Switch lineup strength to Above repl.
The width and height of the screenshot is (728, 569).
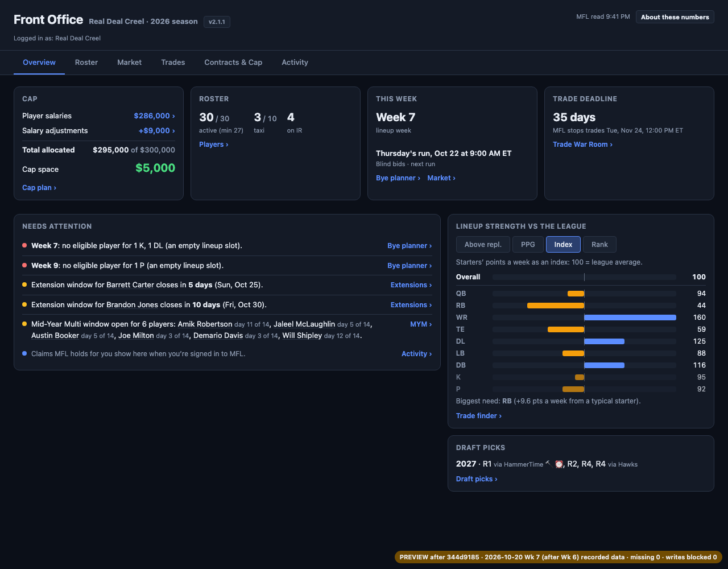click(x=483, y=245)
